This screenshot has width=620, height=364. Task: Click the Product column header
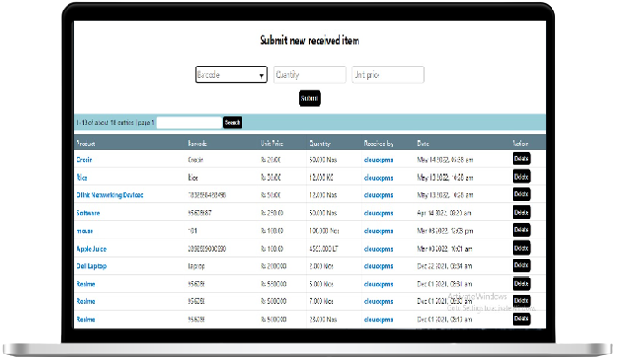point(86,144)
